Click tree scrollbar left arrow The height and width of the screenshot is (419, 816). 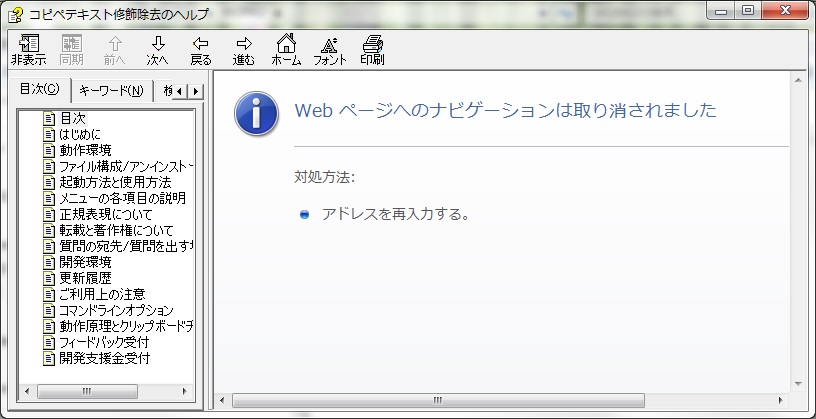[x=27, y=391]
